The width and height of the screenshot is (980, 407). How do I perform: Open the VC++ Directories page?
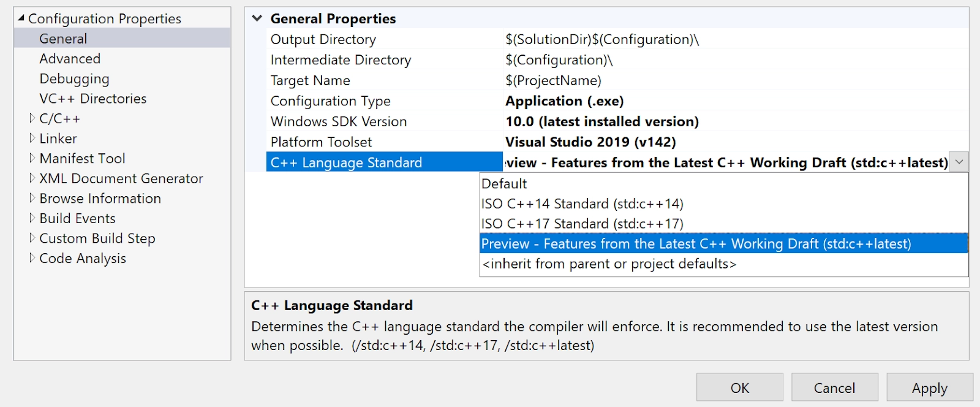pyautogui.click(x=92, y=99)
